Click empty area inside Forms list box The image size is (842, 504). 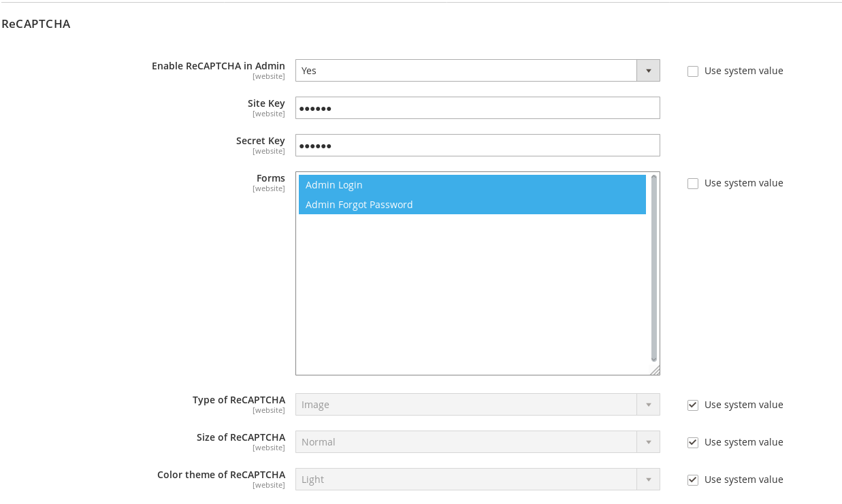tap(472, 292)
